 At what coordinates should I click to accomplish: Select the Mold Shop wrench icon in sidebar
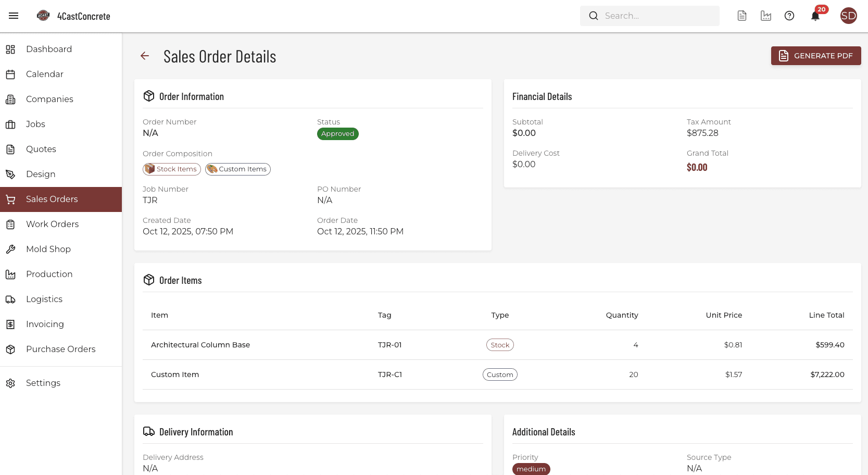pos(11,249)
